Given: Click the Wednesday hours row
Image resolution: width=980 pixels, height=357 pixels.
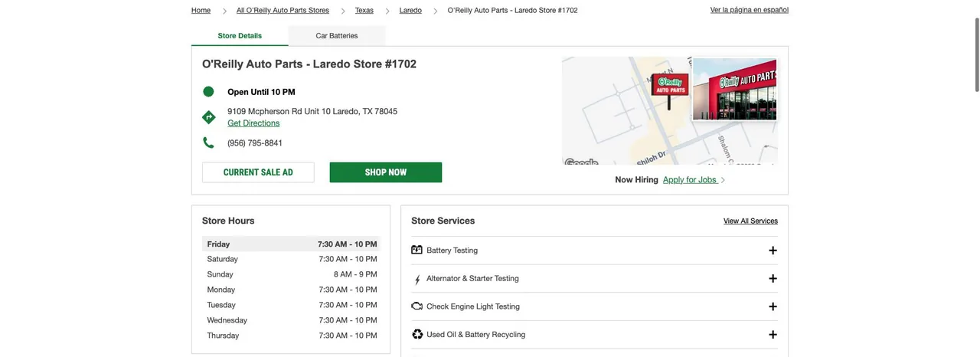Looking at the screenshot, I should (x=292, y=320).
